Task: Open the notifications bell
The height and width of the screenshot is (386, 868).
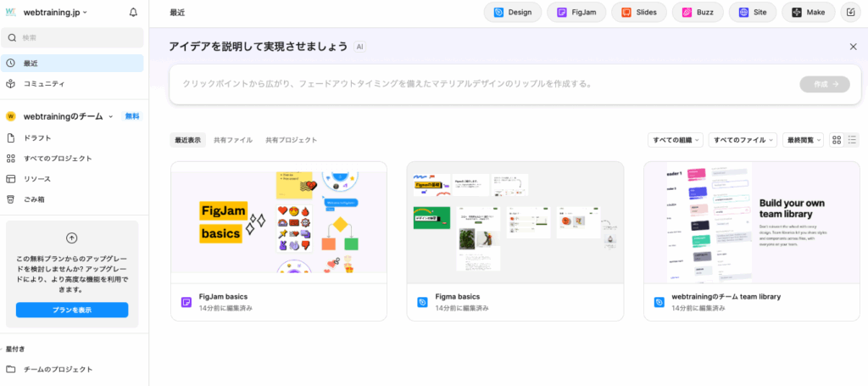Action: (x=133, y=13)
